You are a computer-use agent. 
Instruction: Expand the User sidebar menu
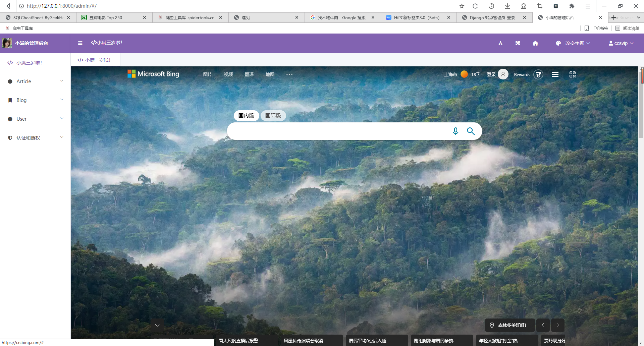(x=35, y=119)
